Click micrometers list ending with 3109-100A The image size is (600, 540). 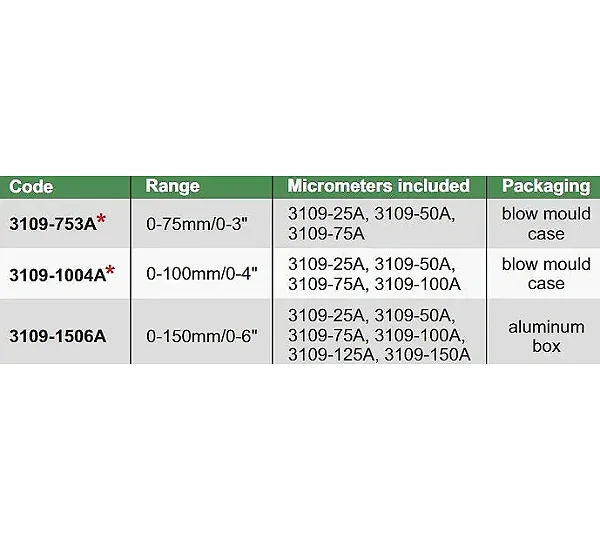374,274
